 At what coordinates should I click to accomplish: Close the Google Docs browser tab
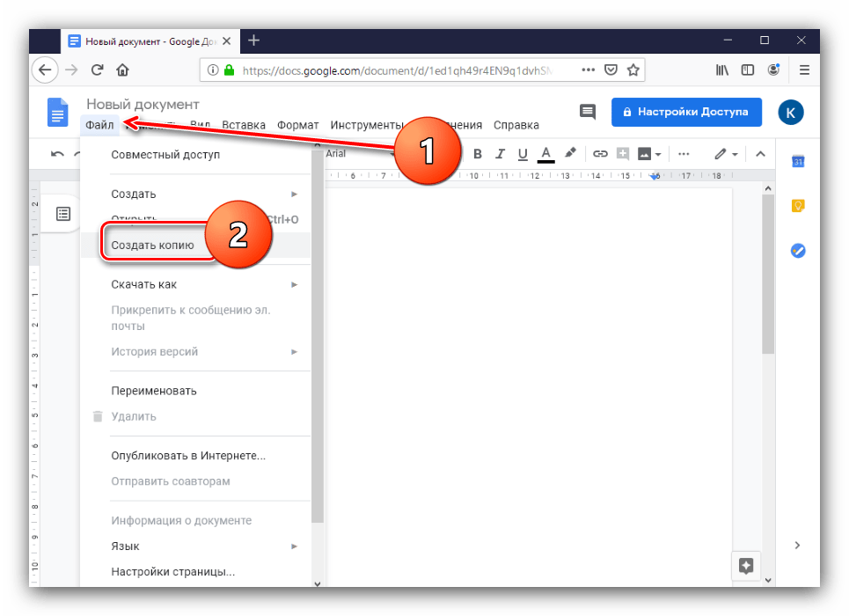(227, 41)
